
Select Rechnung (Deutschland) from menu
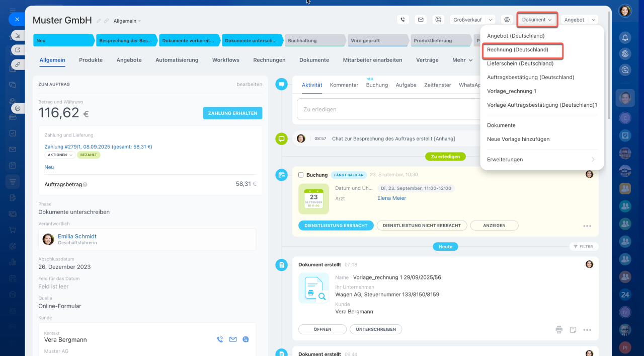(518, 50)
